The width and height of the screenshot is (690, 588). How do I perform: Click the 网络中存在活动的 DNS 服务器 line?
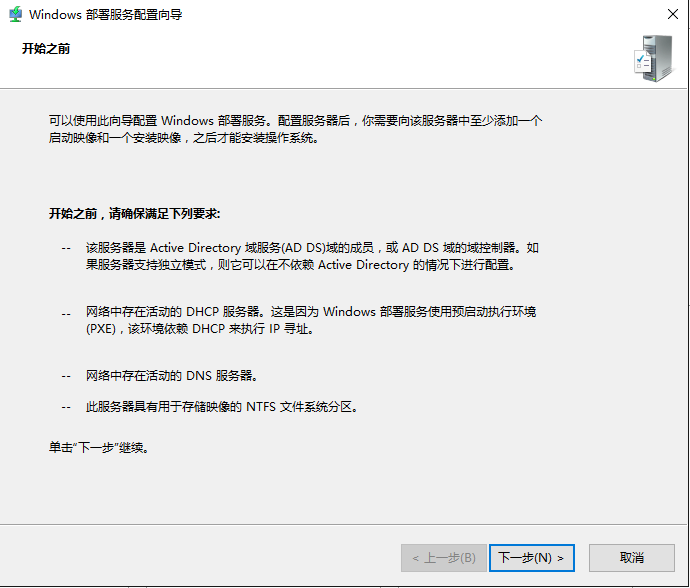172,375
